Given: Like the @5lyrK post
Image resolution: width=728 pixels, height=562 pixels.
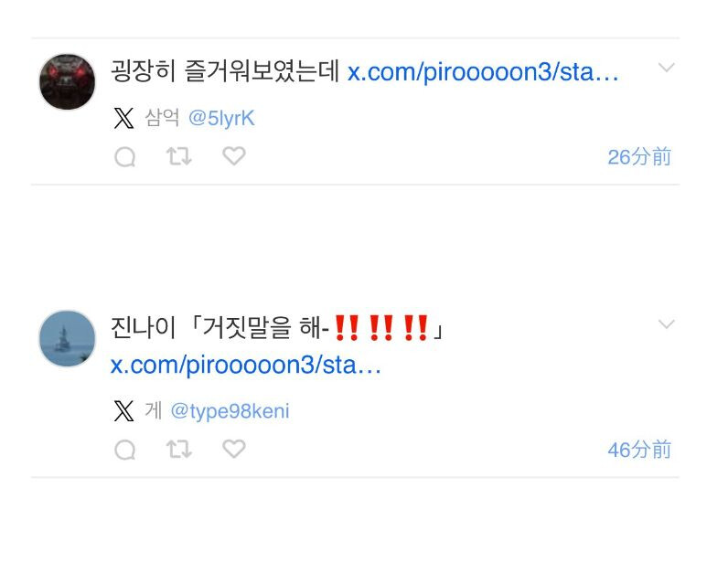Looking at the screenshot, I should pos(234,156).
